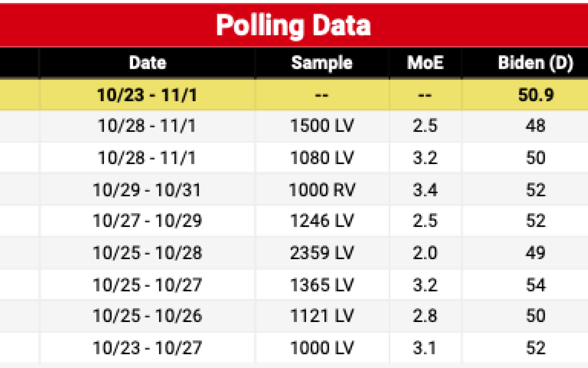Select the 3.4 margin of error cell
588x368 pixels.
(x=425, y=190)
